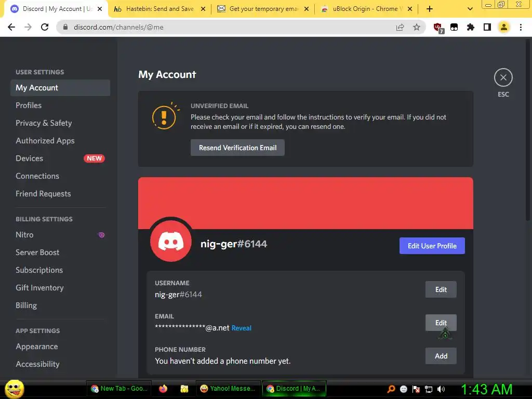Open Firefox from the taskbar
The height and width of the screenshot is (399, 532).
pyautogui.click(x=163, y=389)
